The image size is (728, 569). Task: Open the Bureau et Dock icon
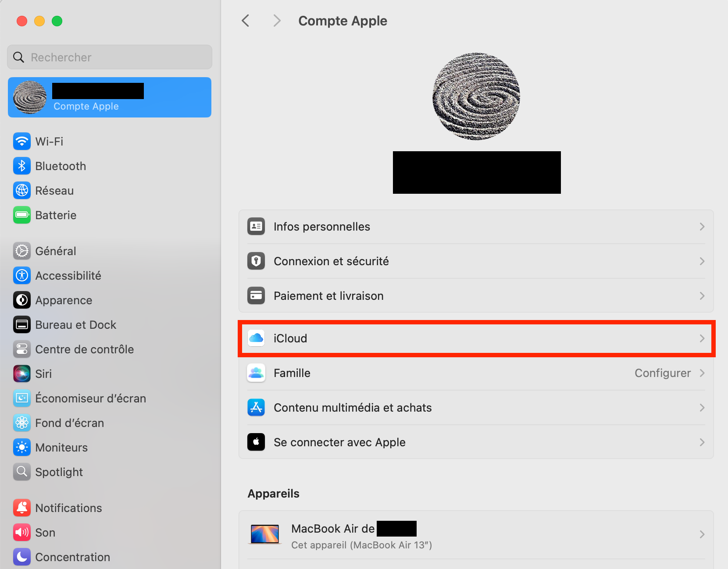point(22,324)
